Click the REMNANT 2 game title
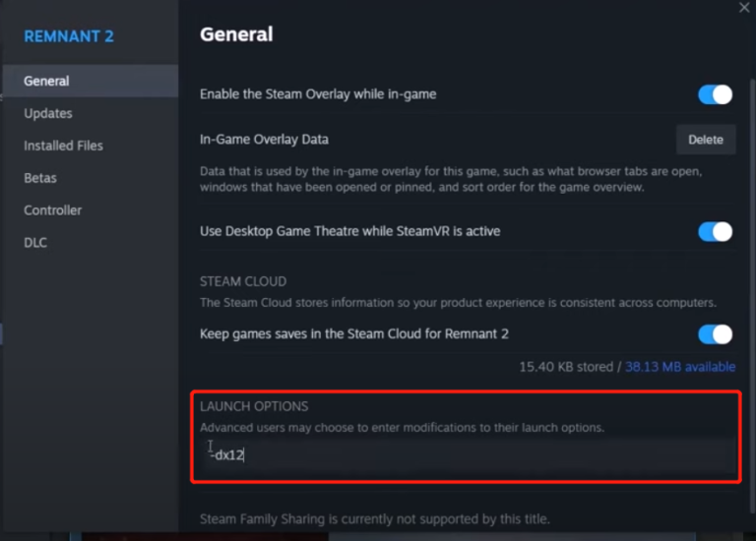Screen dimensions: 756x541 pos(69,36)
